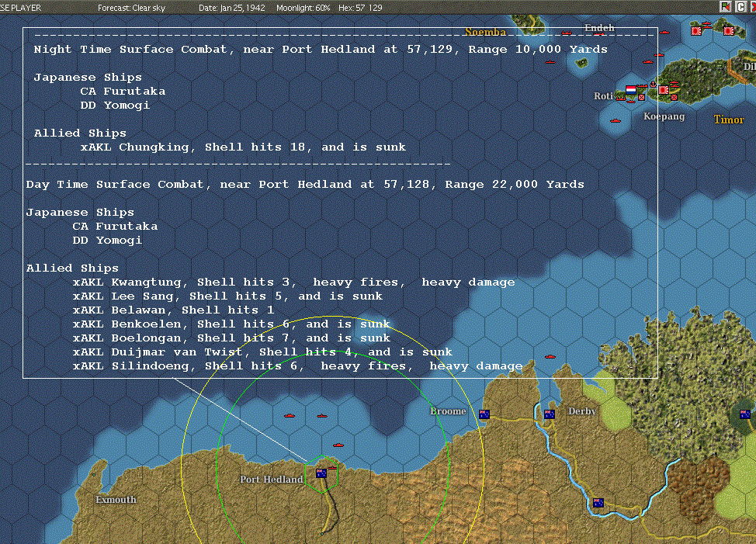Select the crossed-square unit marker below Roti's Dutch flag
The width and height of the screenshot is (756, 544).
[641, 97]
